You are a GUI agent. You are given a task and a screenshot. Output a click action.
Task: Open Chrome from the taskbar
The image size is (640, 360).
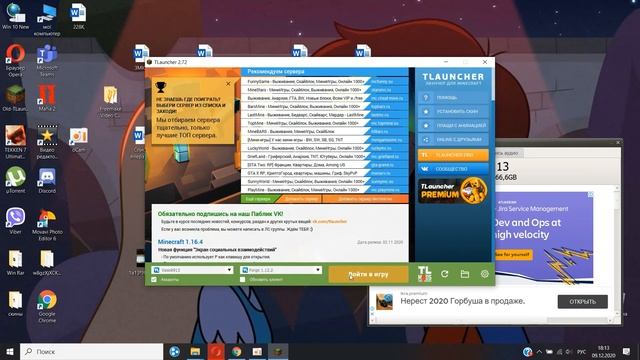[x=236, y=351]
